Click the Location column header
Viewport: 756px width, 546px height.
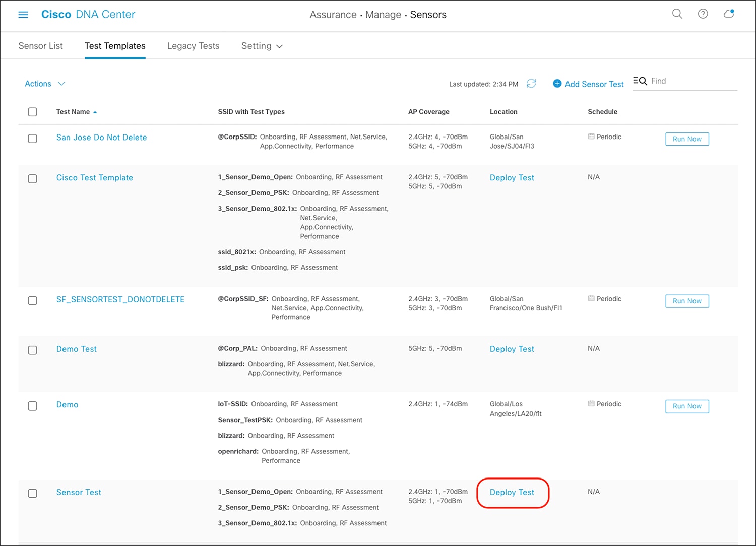pyautogui.click(x=503, y=112)
